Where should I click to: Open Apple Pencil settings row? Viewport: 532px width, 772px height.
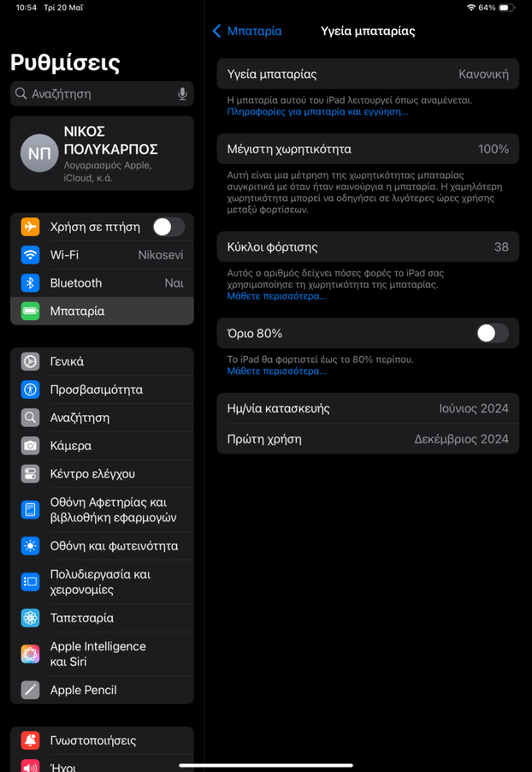click(x=102, y=690)
